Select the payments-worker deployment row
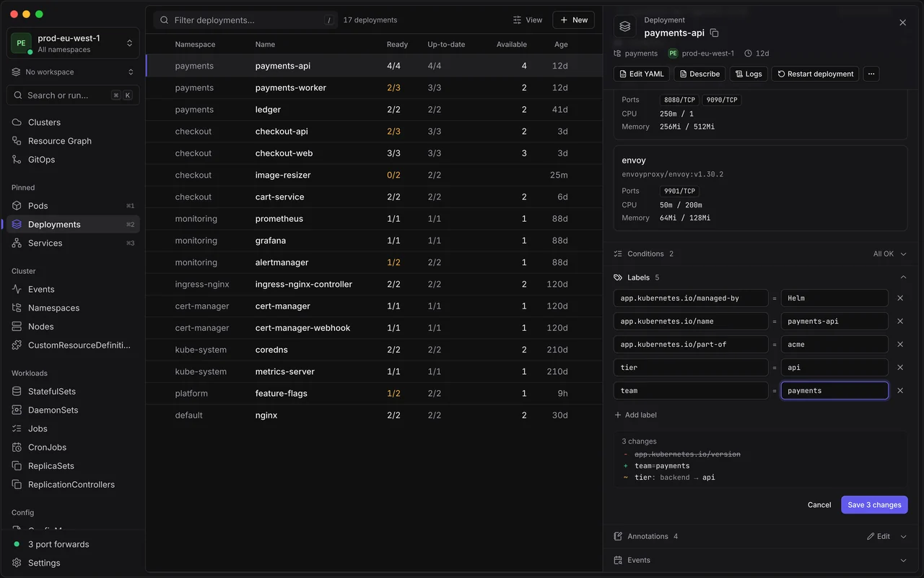 374,87
